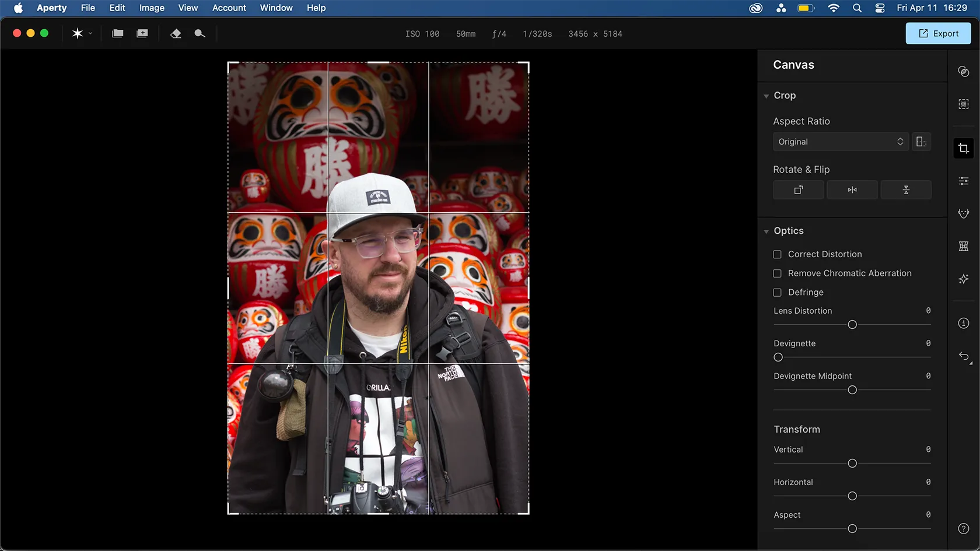Open the Aspect Ratio dropdown
The image size is (980, 551).
tap(840, 141)
